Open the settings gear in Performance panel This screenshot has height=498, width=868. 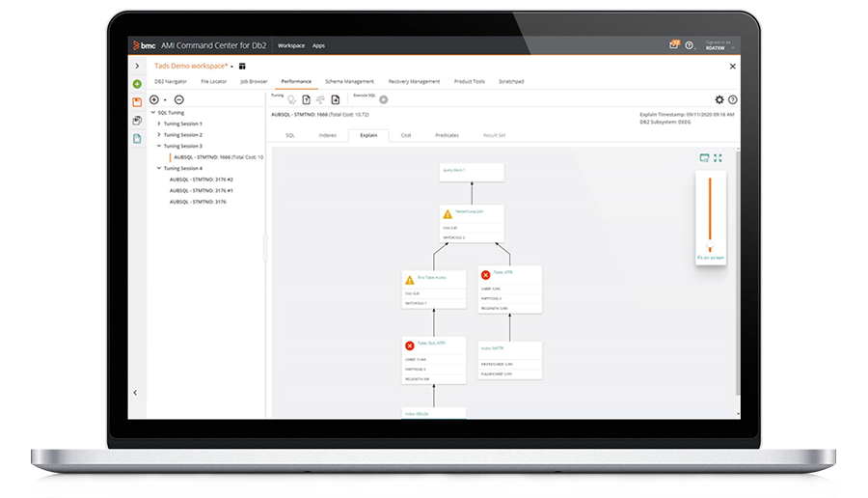[719, 99]
